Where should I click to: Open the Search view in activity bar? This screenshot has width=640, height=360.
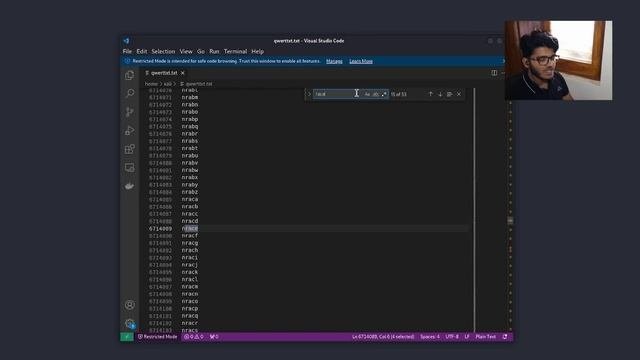[129, 93]
